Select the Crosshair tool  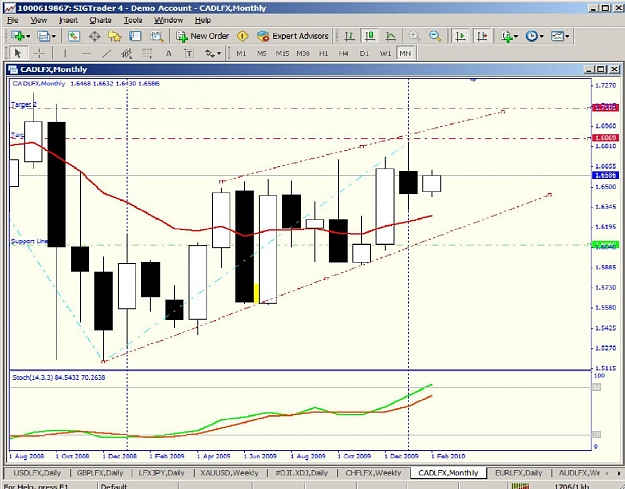[39, 53]
